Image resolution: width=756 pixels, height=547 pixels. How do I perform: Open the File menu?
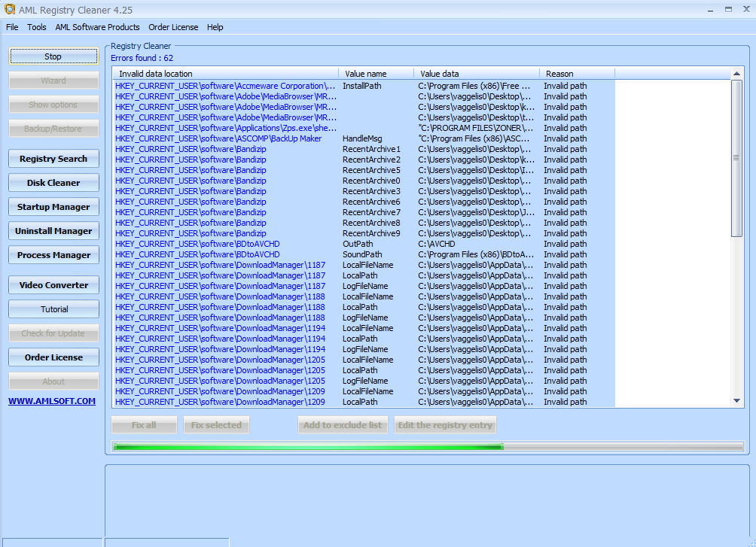coord(12,27)
